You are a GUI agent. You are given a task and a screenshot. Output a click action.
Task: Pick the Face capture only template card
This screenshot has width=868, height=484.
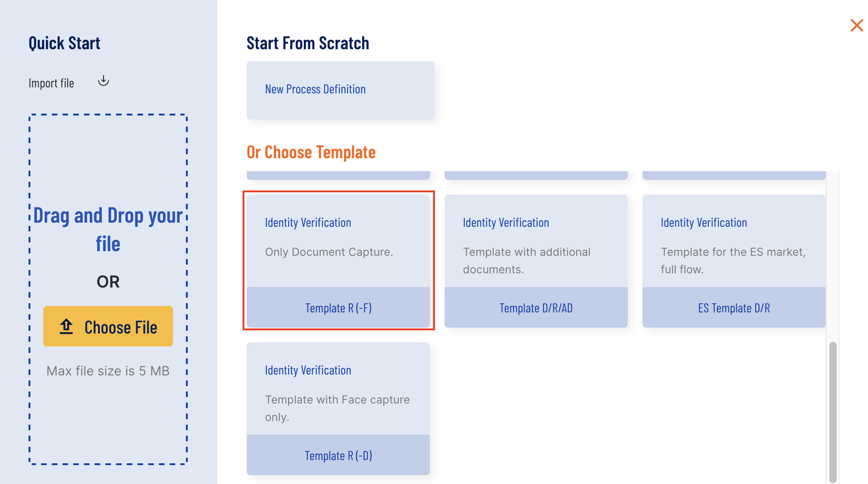point(338,409)
